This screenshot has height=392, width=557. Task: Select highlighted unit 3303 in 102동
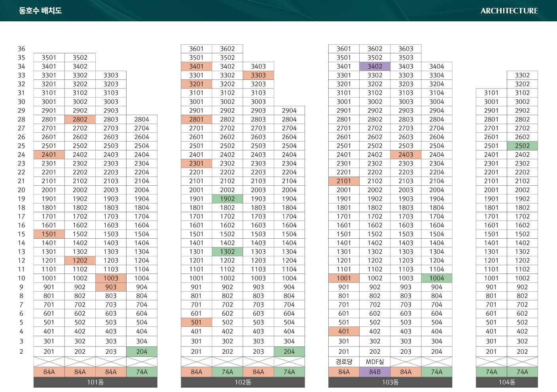pyautogui.click(x=258, y=75)
